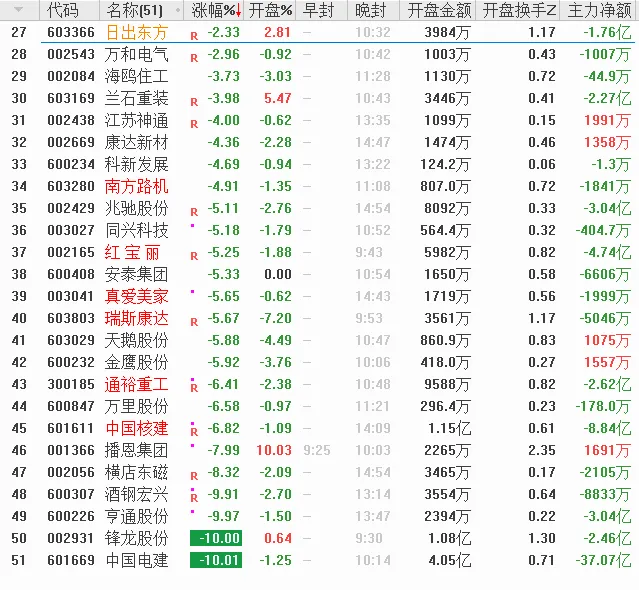Select stock 酒钢宏兴
The image size is (639, 590).
[x=137, y=494]
